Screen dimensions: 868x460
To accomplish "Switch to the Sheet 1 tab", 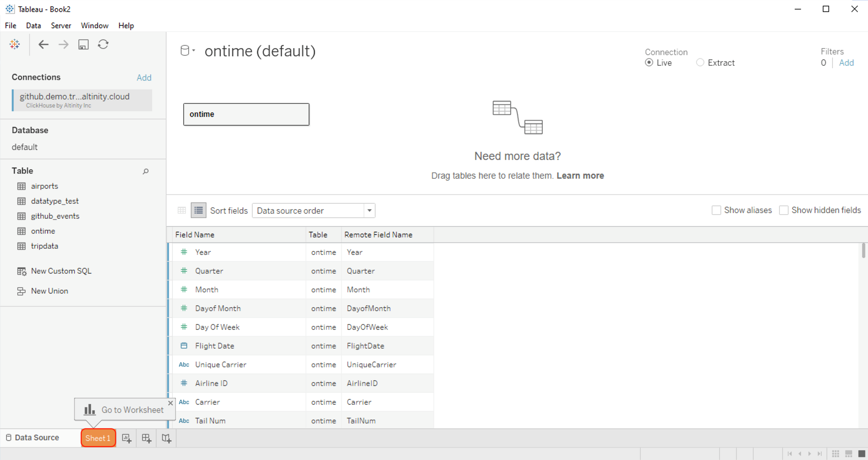I will click(x=98, y=438).
